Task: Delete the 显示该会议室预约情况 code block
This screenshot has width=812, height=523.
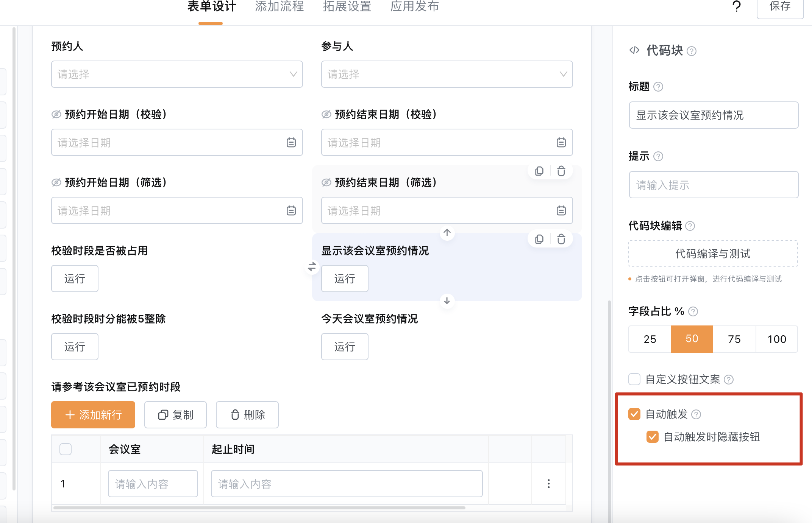Action: [561, 239]
